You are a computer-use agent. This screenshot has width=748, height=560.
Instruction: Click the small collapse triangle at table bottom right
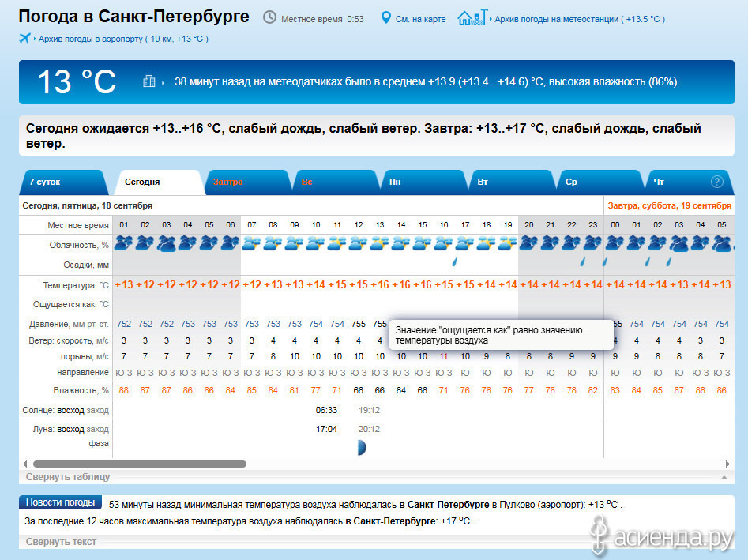click(x=724, y=477)
